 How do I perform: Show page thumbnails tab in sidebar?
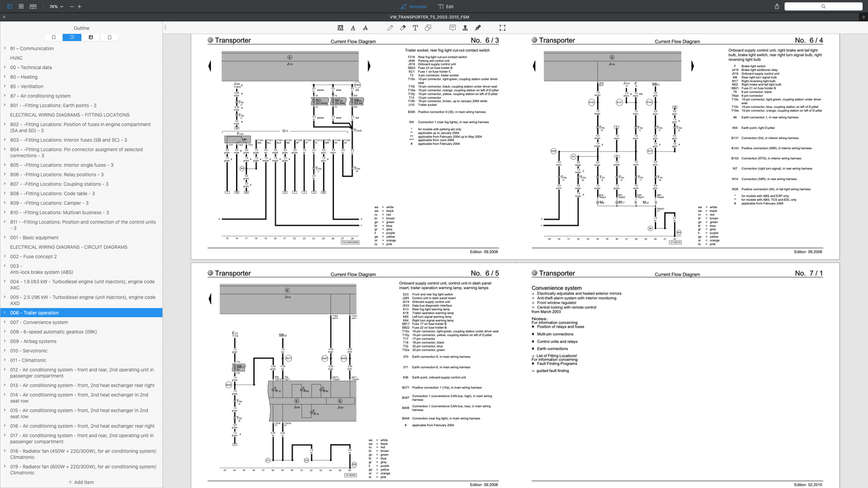(109, 37)
